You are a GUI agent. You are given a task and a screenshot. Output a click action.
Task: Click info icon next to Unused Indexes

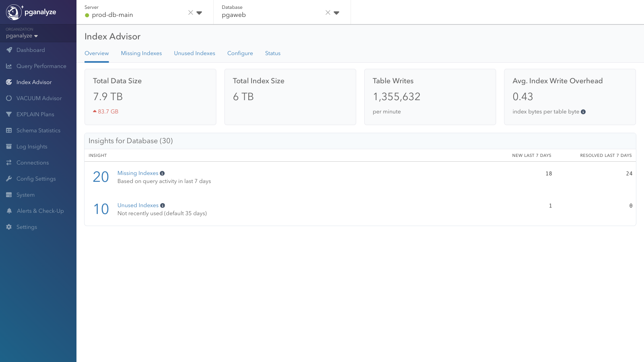coord(163,206)
